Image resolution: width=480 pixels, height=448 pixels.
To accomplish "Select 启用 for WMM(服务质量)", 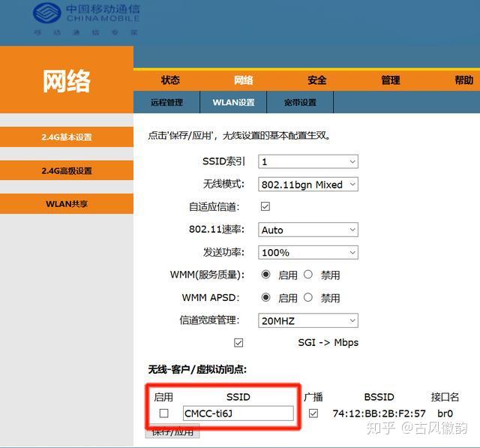I will [265, 275].
